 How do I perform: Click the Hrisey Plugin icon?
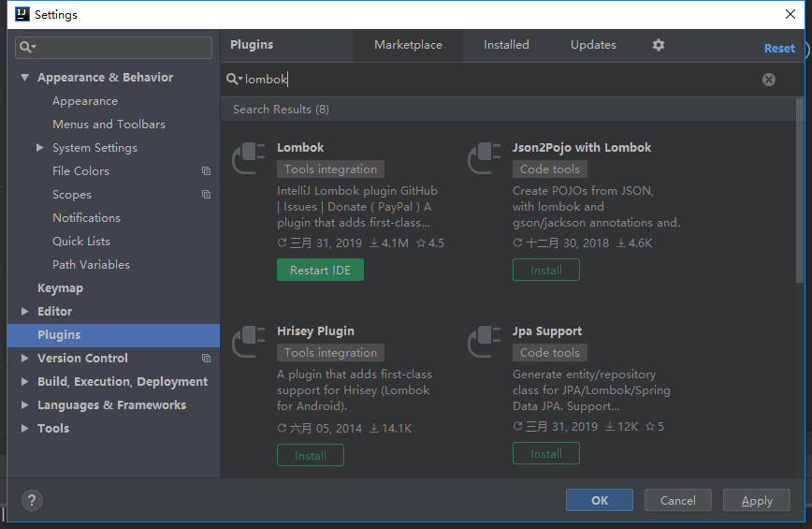pyautogui.click(x=249, y=342)
